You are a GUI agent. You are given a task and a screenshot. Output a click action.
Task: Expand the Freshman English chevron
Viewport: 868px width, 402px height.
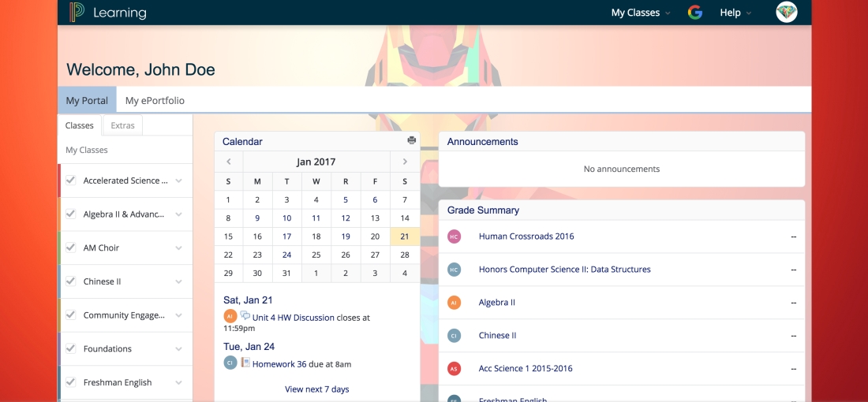(179, 382)
